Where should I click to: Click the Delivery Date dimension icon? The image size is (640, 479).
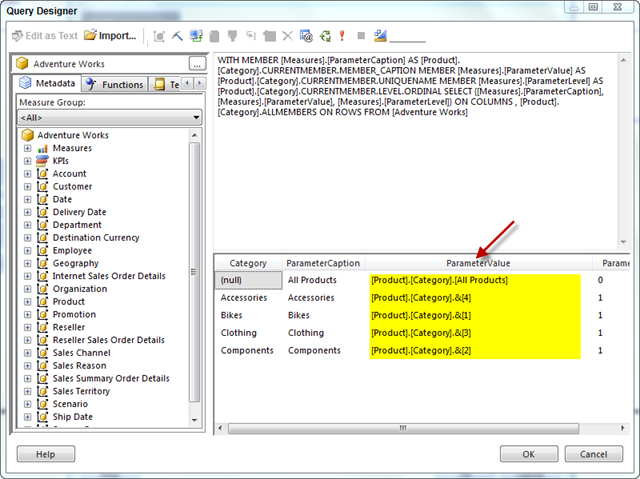click(x=42, y=212)
